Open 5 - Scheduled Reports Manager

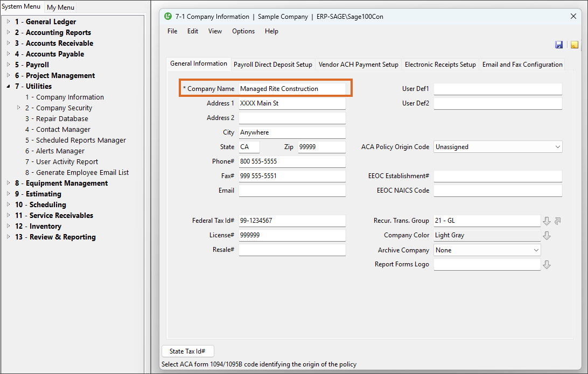click(x=75, y=140)
